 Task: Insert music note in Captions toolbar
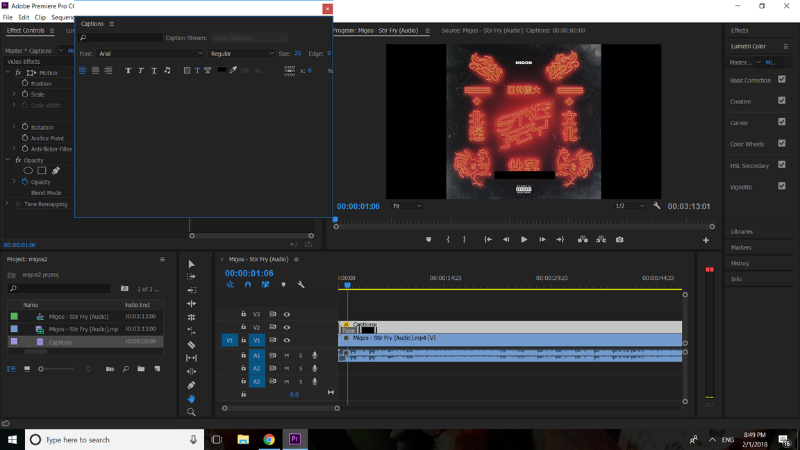tap(167, 70)
